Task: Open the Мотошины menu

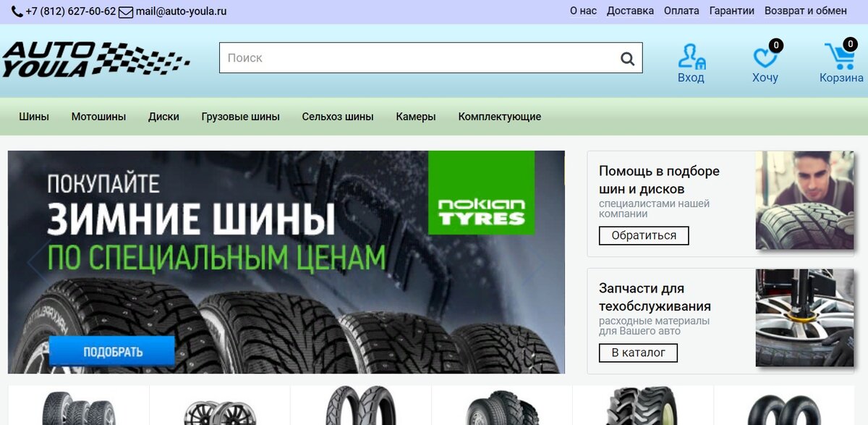Action: click(x=98, y=117)
